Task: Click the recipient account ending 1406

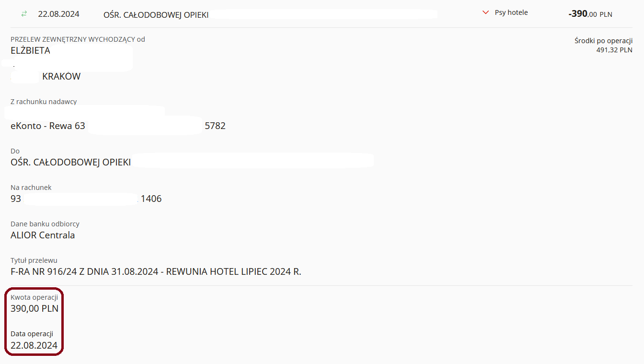Action: 151,199
